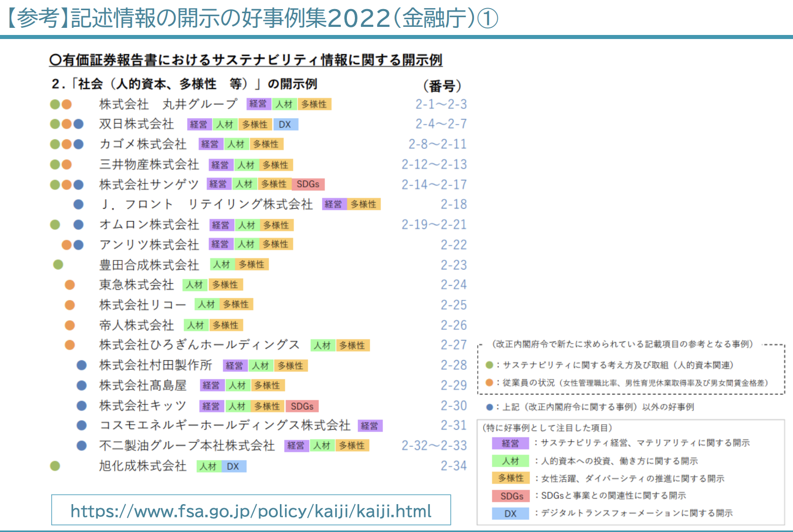
Task: Click the legend text デジタルトランスフォーメーションに関する開示
Action: pos(637,513)
